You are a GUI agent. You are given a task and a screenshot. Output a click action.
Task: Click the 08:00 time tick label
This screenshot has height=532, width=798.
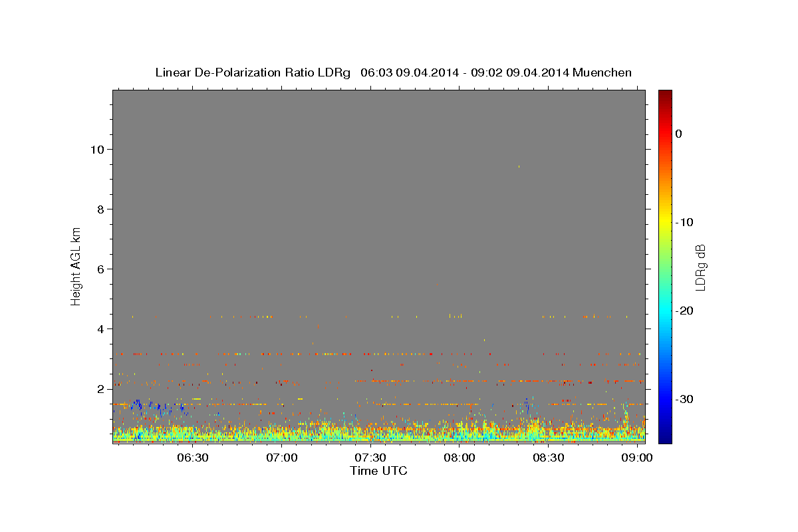click(460, 458)
